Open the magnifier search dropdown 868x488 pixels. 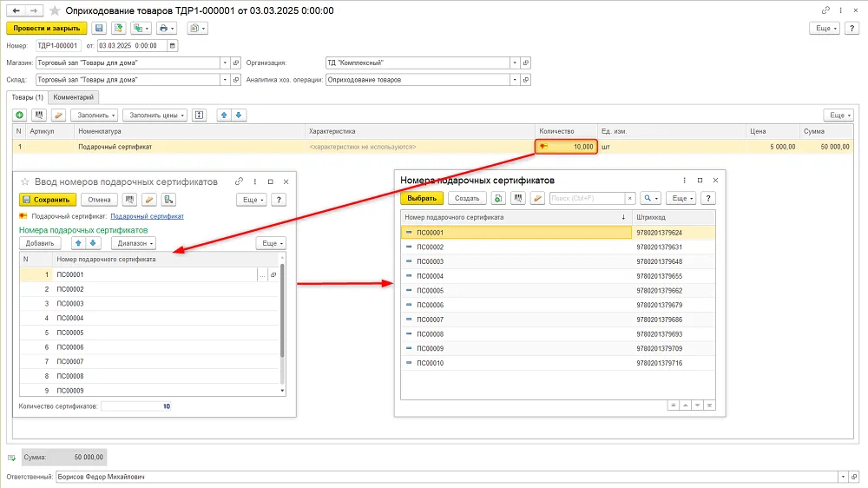[651, 198]
